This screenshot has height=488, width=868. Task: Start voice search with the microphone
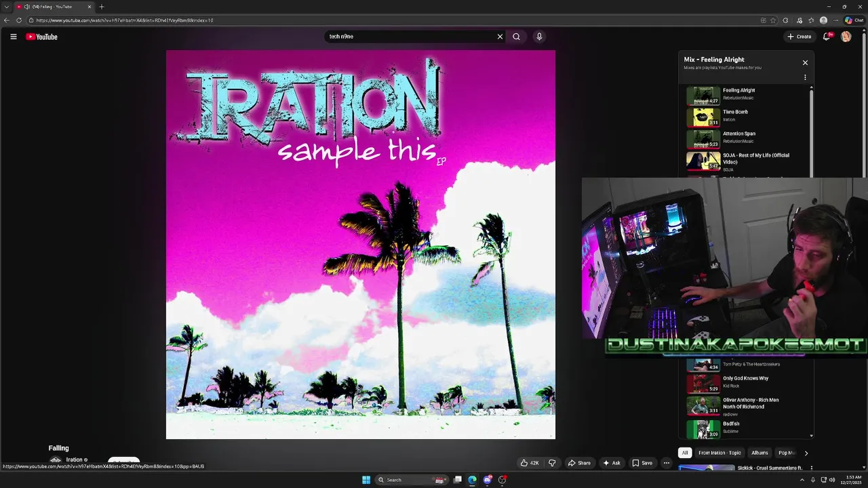[x=539, y=37]
